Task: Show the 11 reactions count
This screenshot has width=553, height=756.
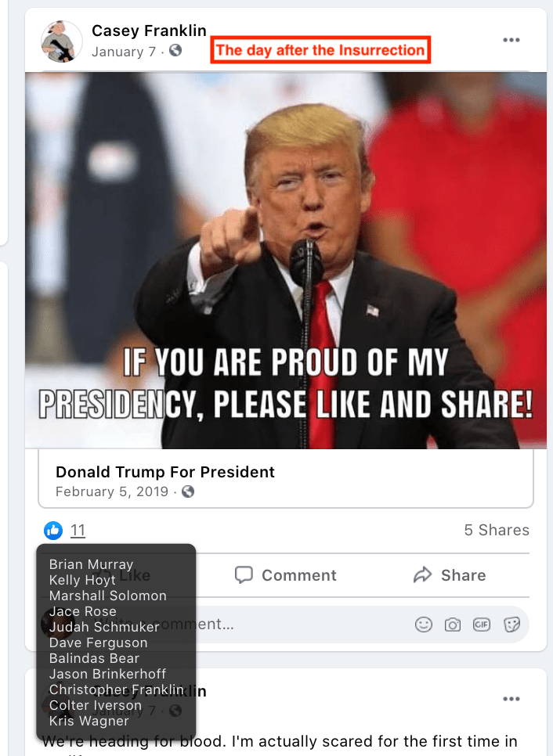Action: [x=78, y=531]
